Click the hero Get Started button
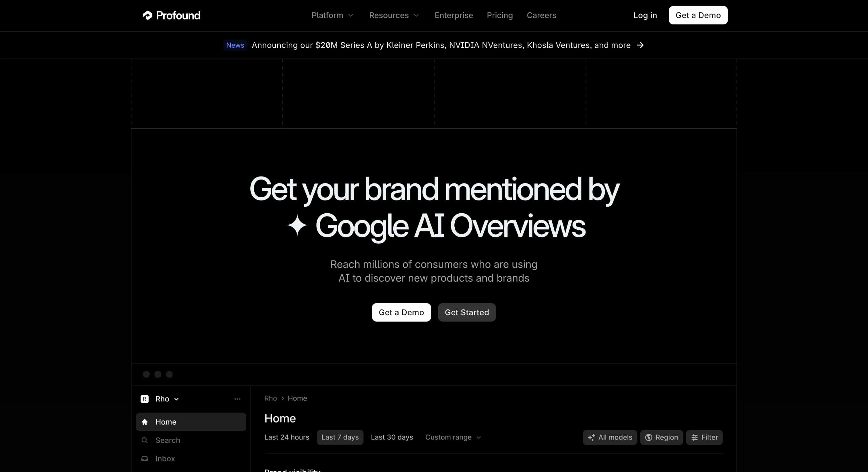 (466, 312)
